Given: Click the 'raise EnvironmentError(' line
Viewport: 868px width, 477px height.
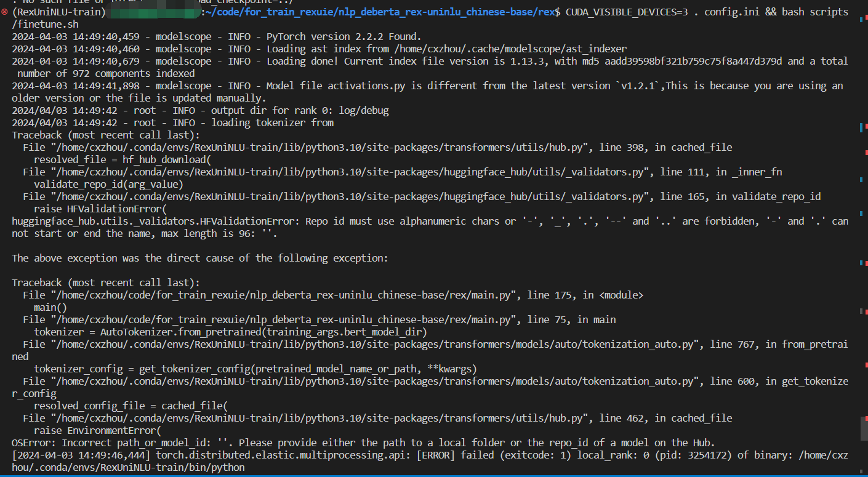Looking at the screenshot, I should 98,431.
